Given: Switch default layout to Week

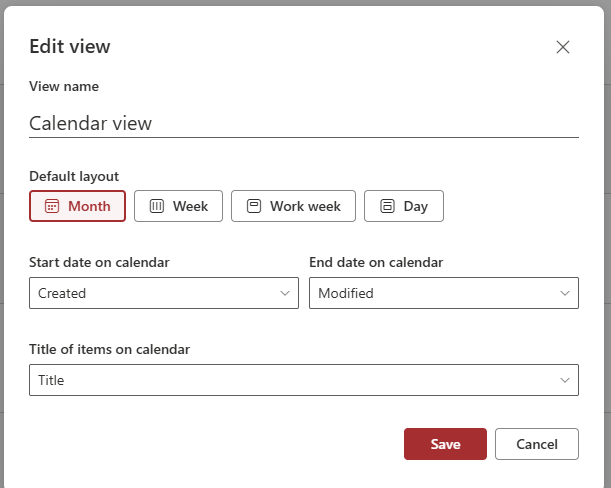Looking at the screenshot, I should [178, 206].
